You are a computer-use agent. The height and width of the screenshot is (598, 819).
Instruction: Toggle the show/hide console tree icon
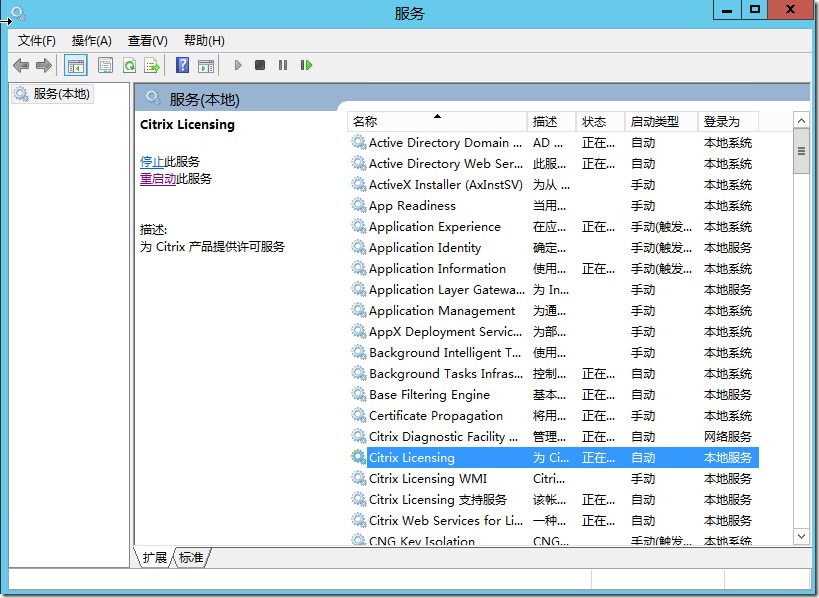click(x=76, y=65)
